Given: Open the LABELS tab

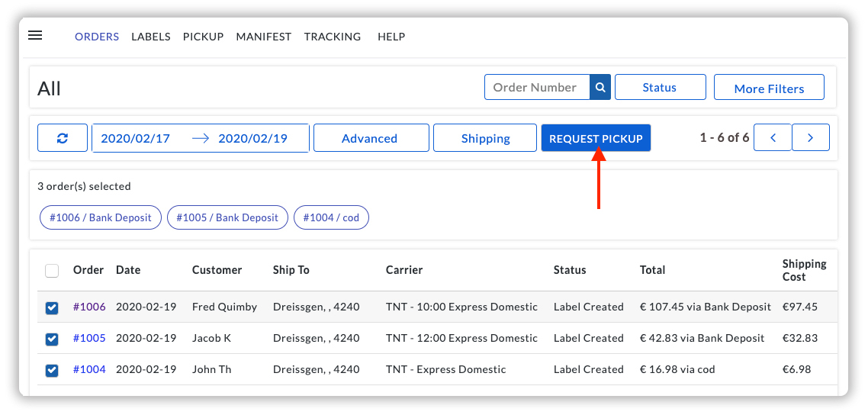Looking at the screenshot, I should [150, 37].
